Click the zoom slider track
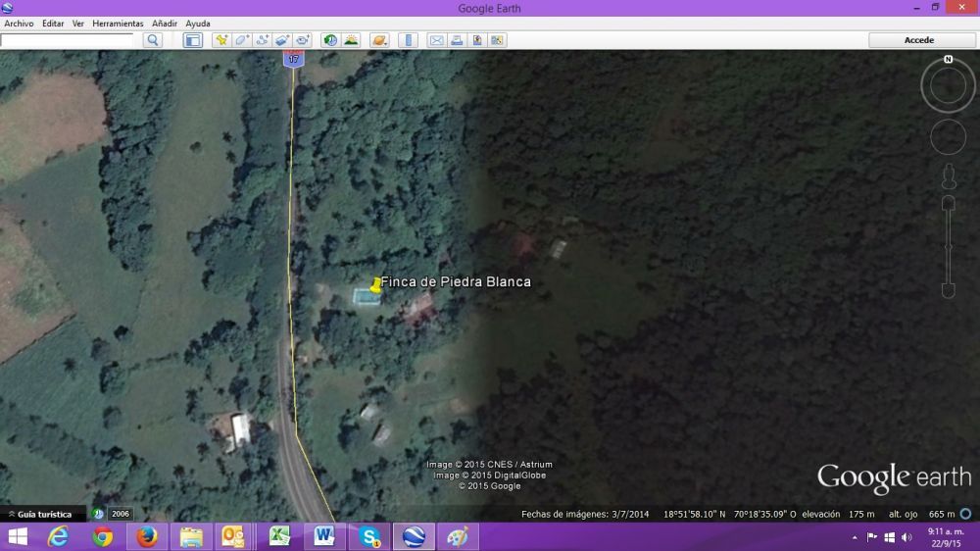Viewport: 980px width, 551px height. pos(948,245)
